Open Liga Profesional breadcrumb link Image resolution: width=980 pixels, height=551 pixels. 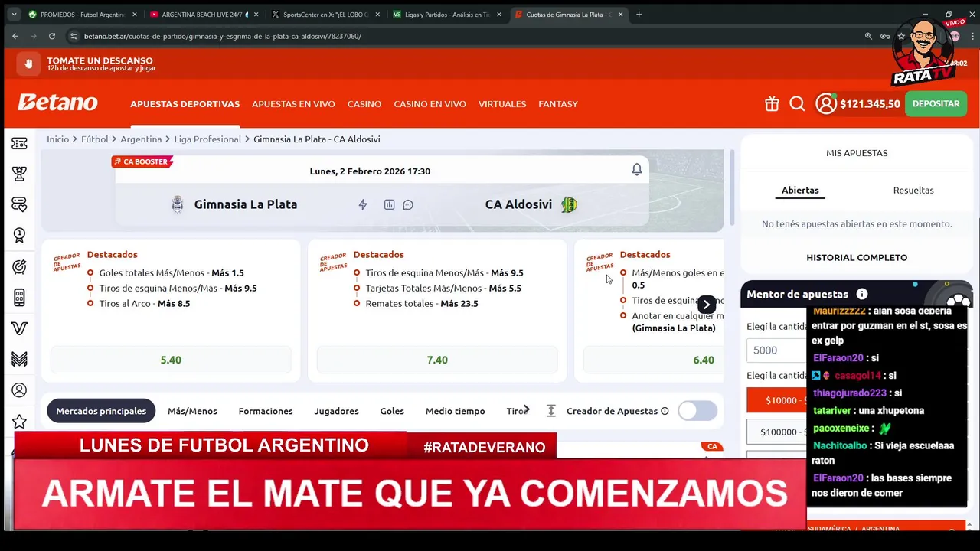[x=207, y=139]
